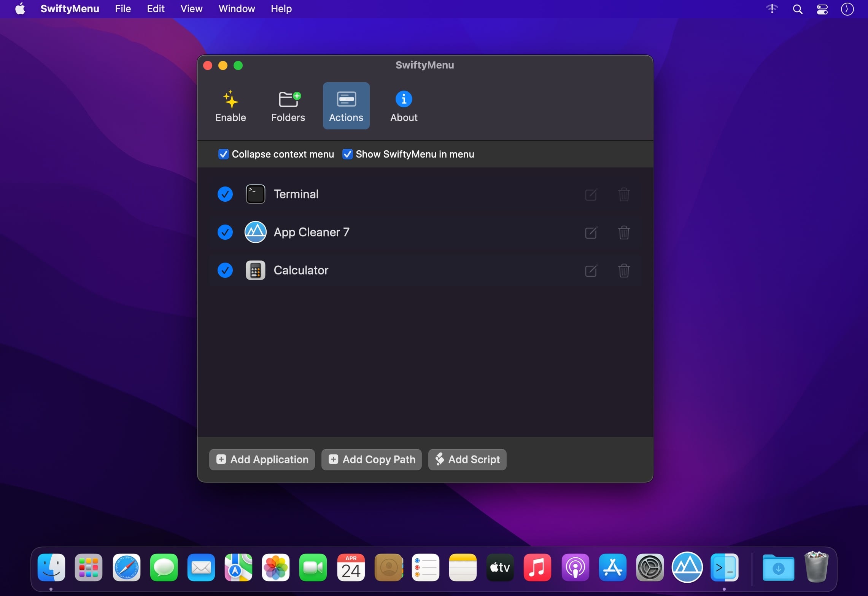Select the Calculator row text
868x596 pixels.
(301, 270)
